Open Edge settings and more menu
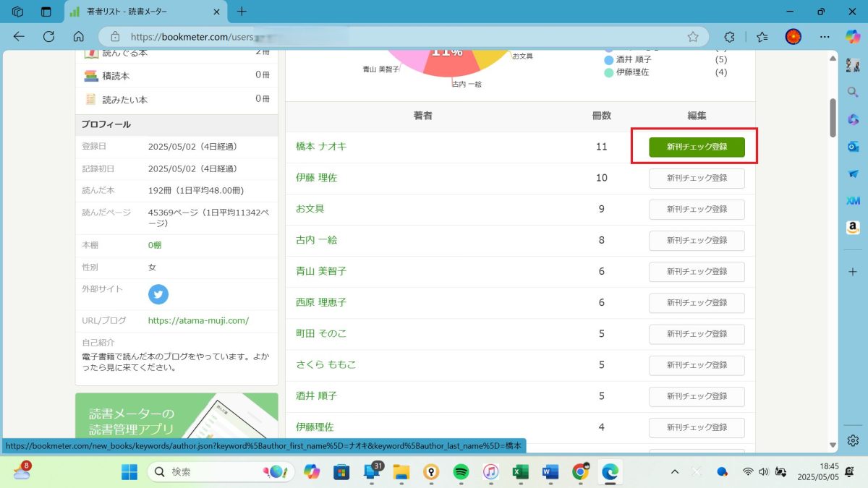This screenshot has width=868, height=488. tap(825, 37)
